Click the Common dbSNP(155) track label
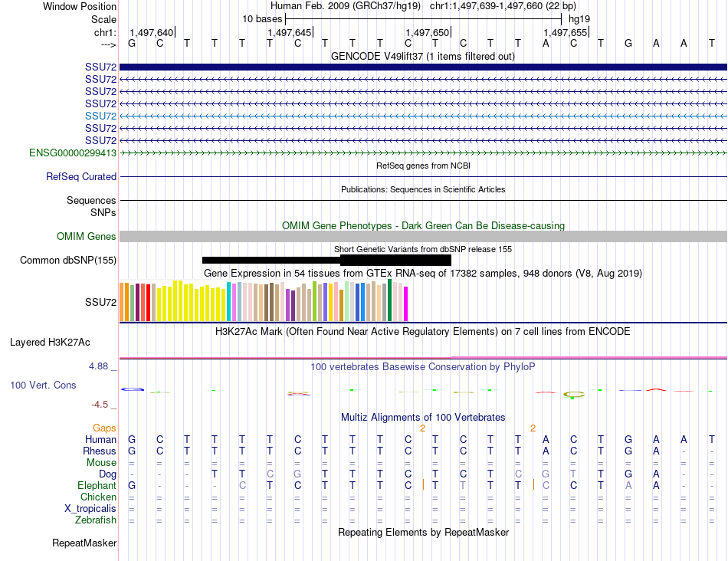The width and height of the screenshot is (728, 561). [68, 261]
